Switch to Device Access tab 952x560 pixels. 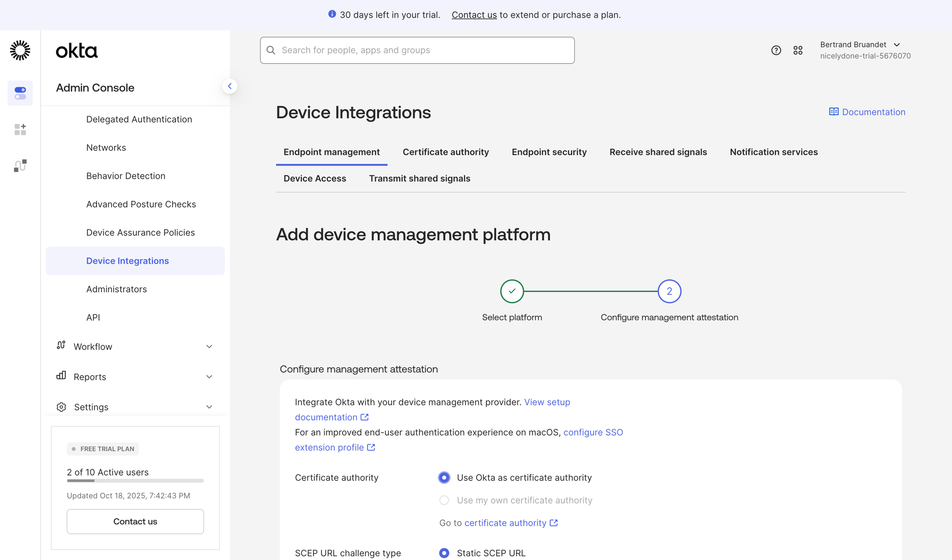pyautogui.click(x=315, y=178)
